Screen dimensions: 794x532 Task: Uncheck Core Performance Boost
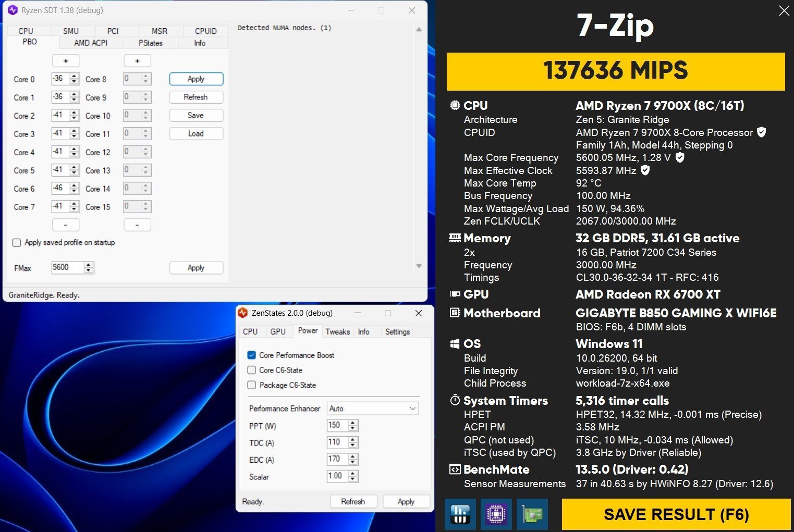click(x=252, y=355)
